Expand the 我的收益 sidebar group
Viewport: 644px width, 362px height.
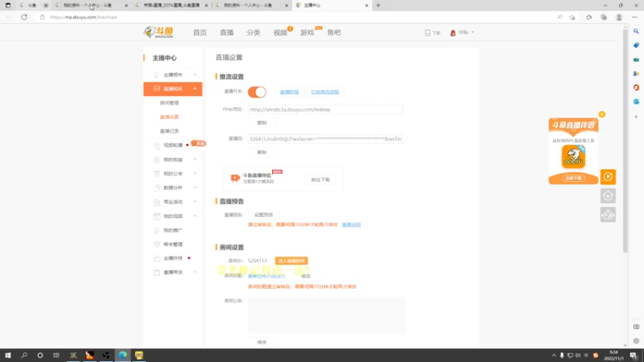pyautogui.click(x=173, y=159)
